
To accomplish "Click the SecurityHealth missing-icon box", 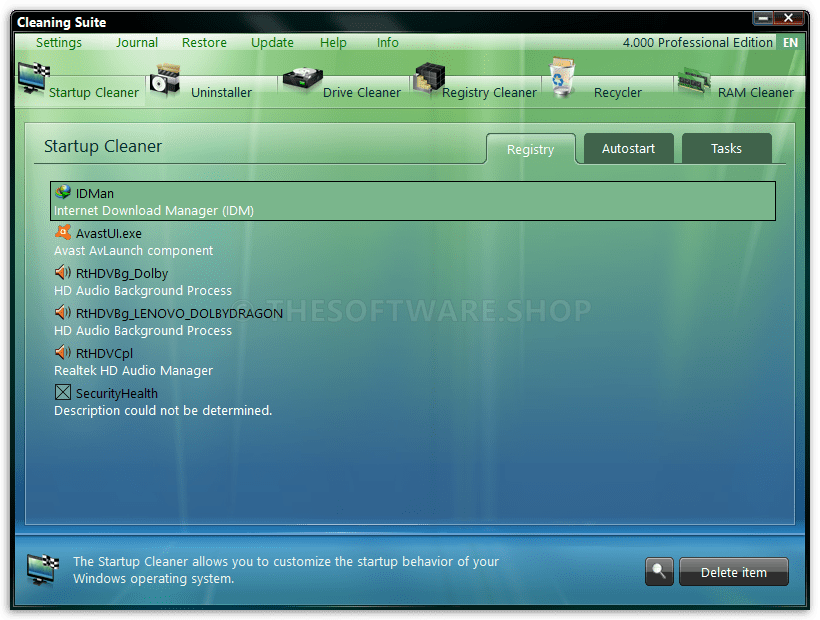I will pos(63,392).
